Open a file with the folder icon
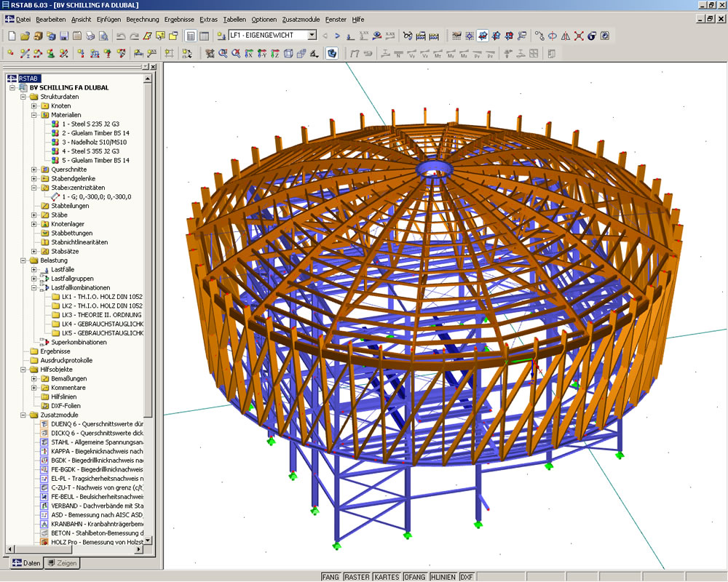The image size is (728, 582). [x=25, y=36]
